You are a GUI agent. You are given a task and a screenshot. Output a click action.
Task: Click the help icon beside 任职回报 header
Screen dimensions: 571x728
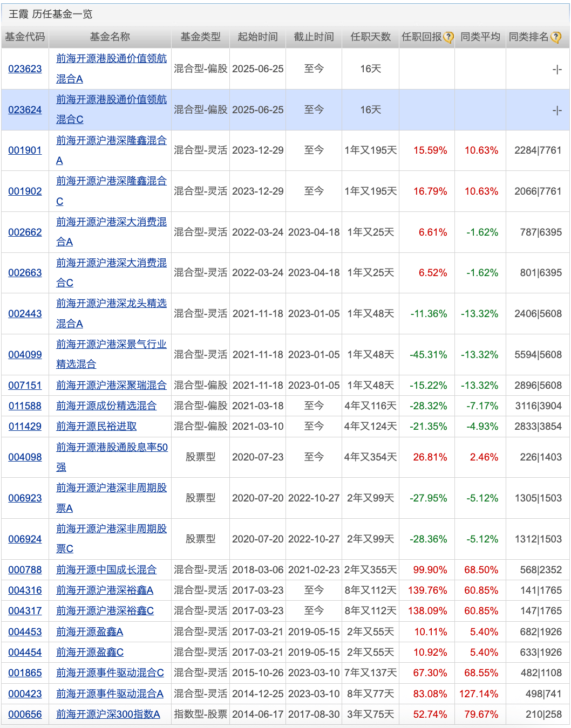[448, 37]
